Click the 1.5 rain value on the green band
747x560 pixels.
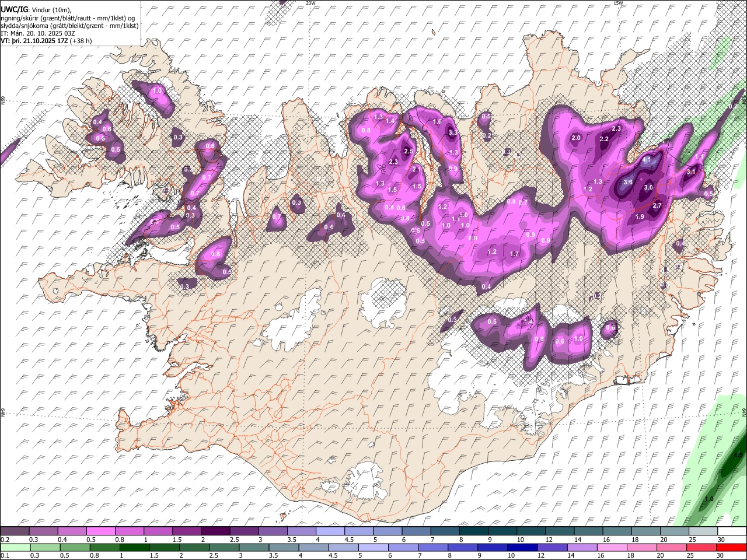738,455
